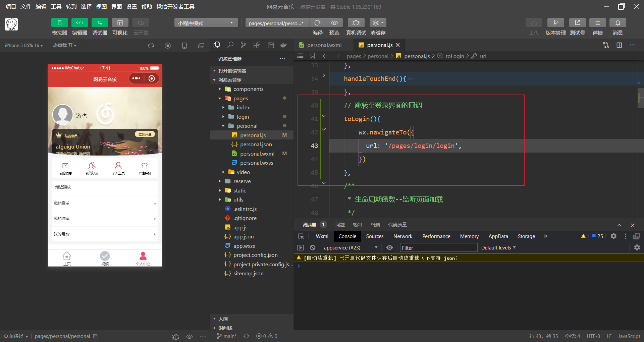Open the pages/personal page path dropdown
644x342 pixels.
[x=277, y=23]
